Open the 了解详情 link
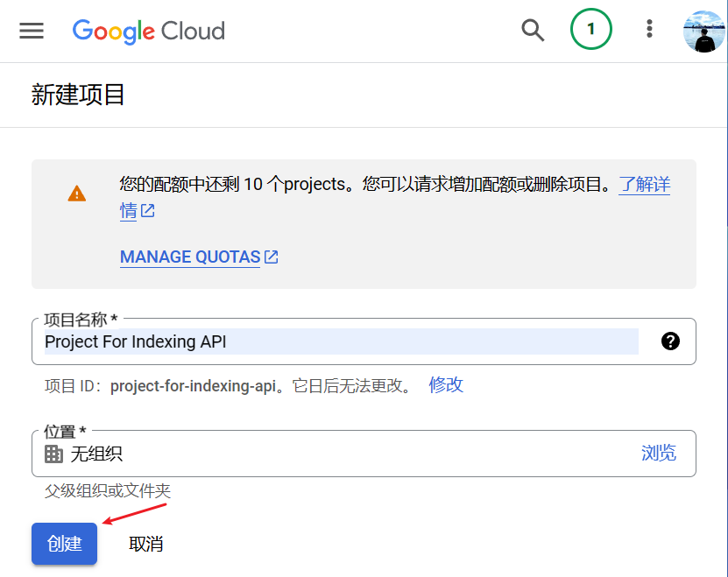This screenshot has height=577, width=728. [644, 185]
